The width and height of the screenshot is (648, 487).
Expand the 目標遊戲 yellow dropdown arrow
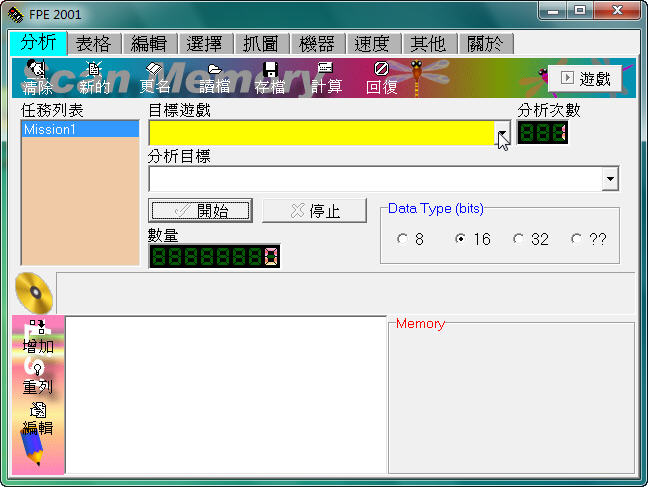pyautogui.click(x=502, y=133)
